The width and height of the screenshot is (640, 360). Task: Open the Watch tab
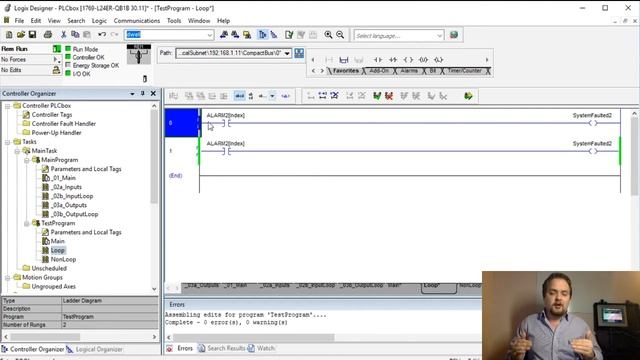(x=261, y=348)
